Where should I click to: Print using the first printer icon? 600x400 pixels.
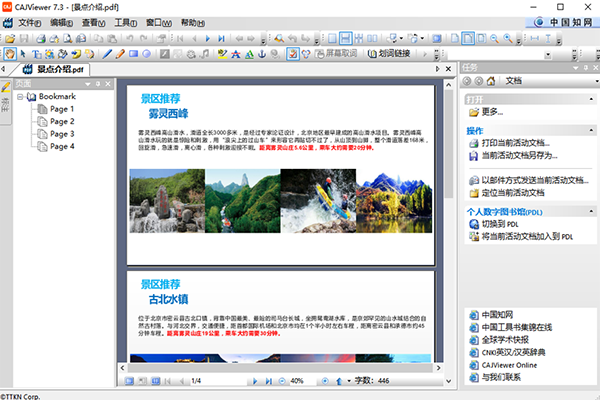pos(41,38)
